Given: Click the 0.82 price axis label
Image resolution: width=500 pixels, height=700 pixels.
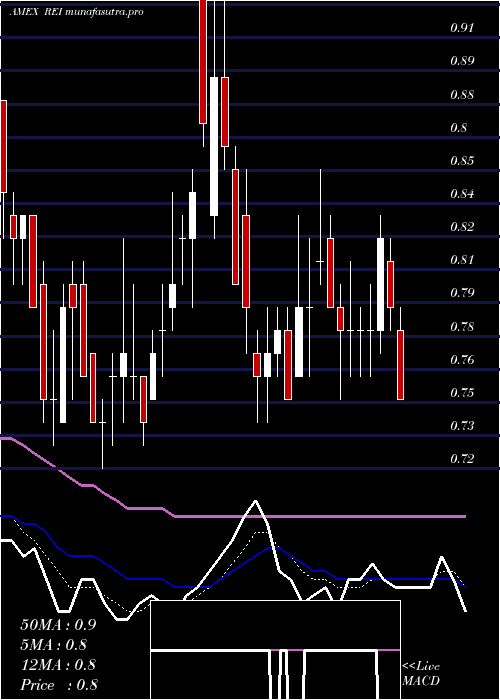Looking at the screenshot, I should [x=462, y=227].
